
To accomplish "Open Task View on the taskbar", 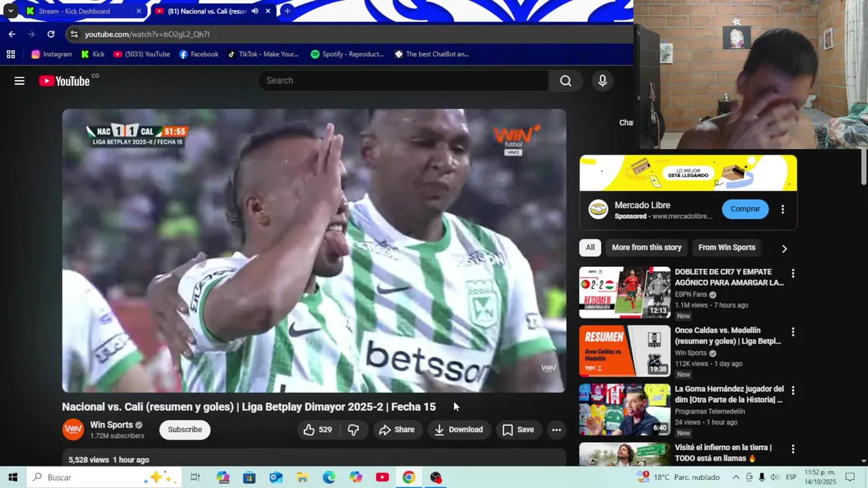I will pos(195,477).
